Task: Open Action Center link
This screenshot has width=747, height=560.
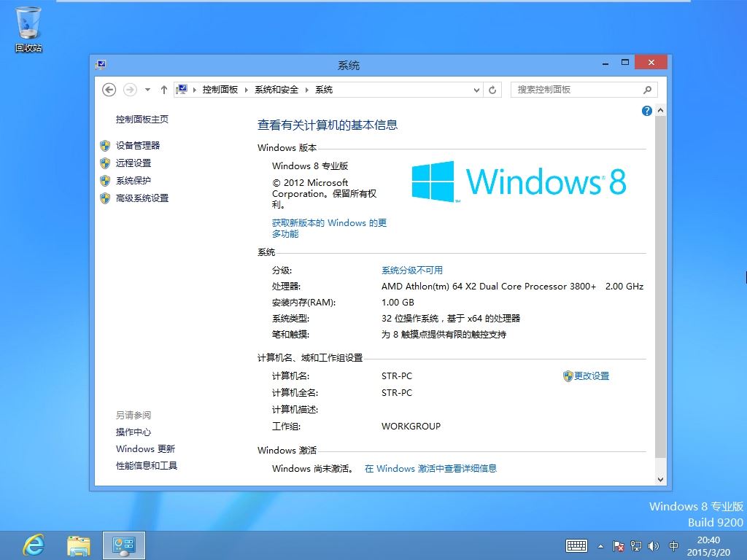Action: [x=133, y=432]
